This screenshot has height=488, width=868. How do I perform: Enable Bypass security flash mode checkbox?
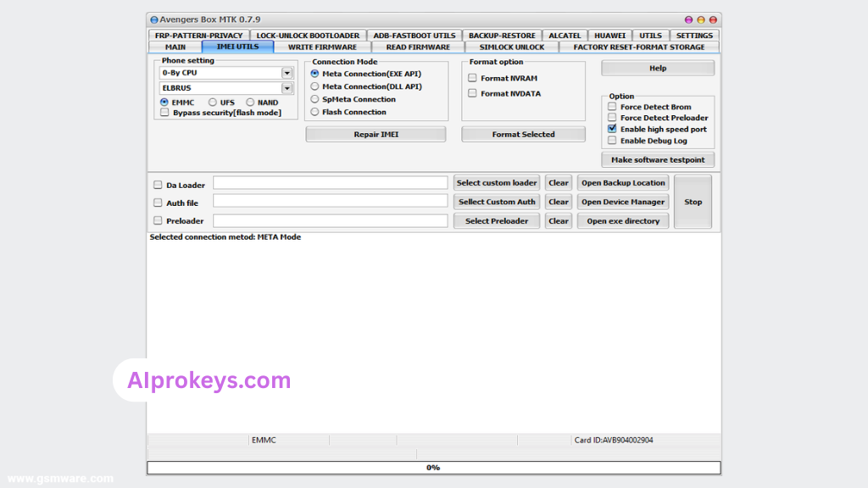click(164, 113)
